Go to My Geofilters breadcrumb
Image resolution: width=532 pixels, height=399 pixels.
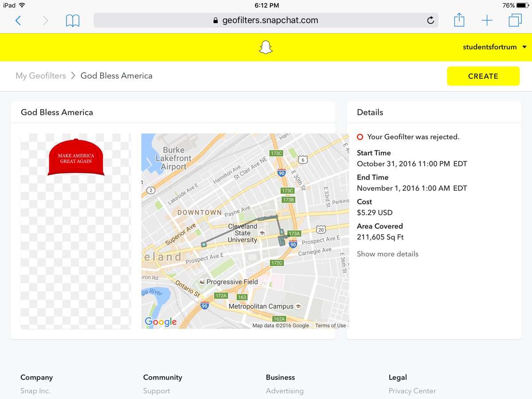(41, 76)
